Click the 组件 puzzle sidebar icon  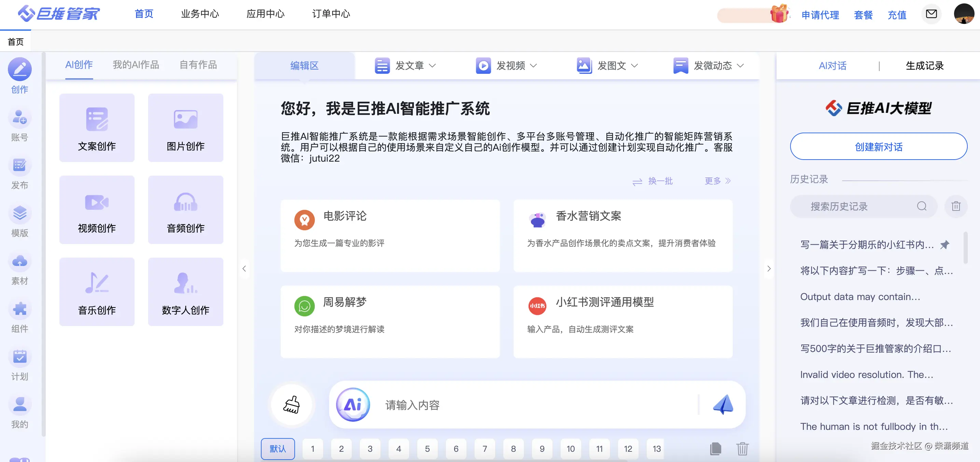(19, 309)
